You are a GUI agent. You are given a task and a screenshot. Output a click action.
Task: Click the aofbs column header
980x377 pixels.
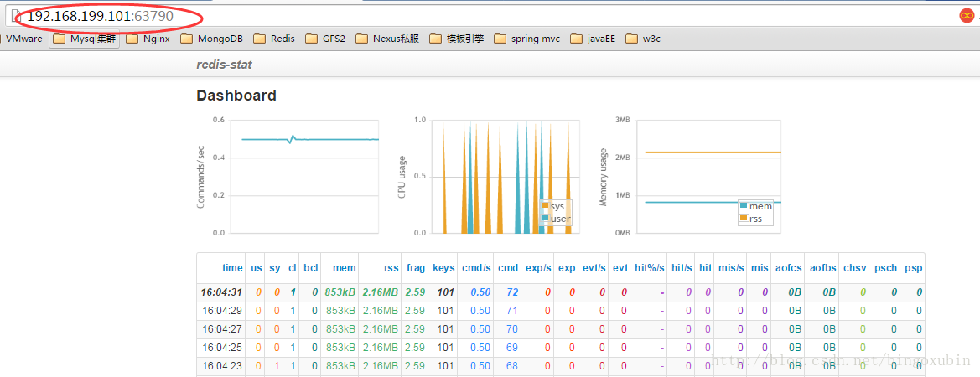pyautogui.click(x=822, y=268)
